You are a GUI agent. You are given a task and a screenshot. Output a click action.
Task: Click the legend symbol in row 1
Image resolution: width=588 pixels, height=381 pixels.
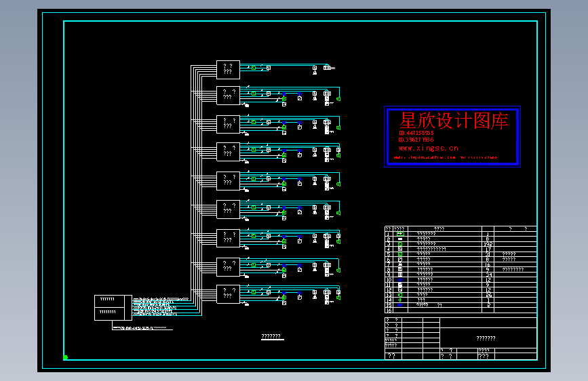(400, 234)
